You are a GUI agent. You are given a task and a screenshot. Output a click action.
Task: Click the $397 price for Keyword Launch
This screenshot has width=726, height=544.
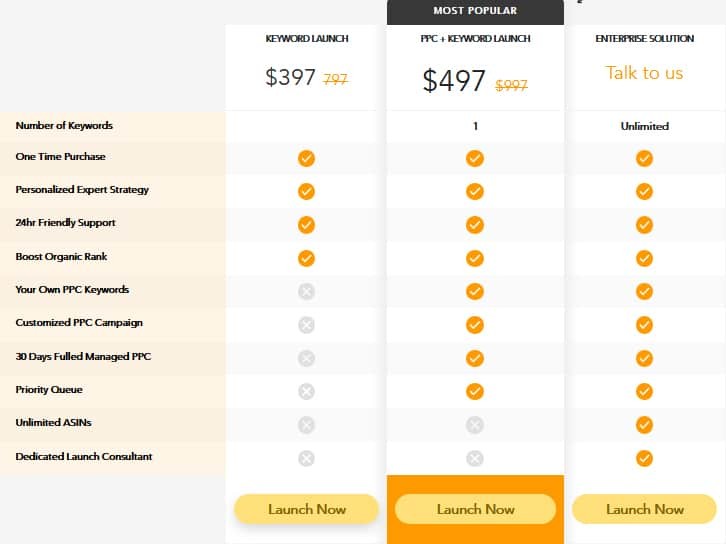pos(290,77)
